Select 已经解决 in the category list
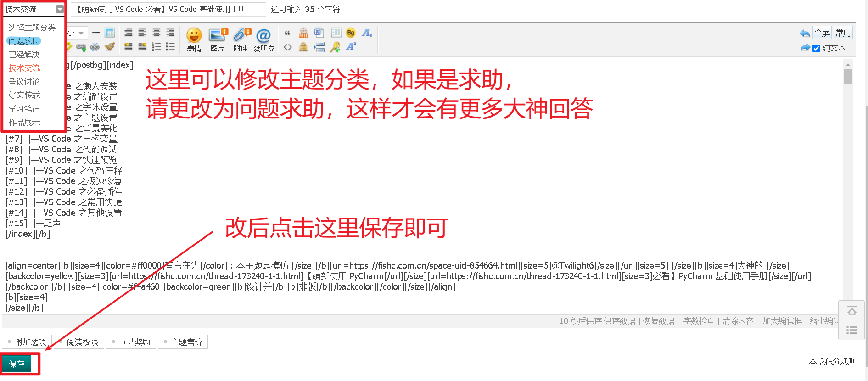This screenshot has width=868, height=381. 24,55
